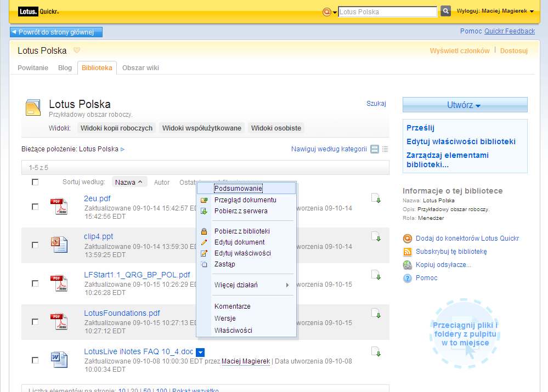The width and height of the screenshot is (548, 392).
Task: Click the download icon for clip4.ppt
Action: pos(376,237)
